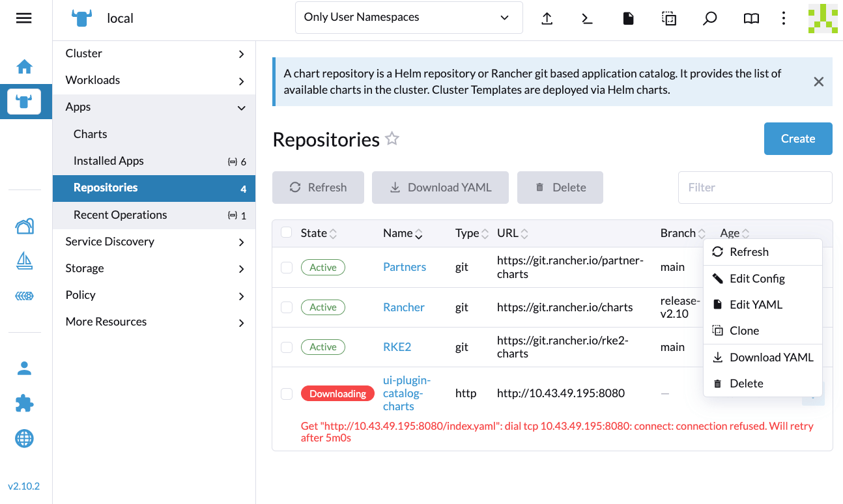Click the user avatar in the top right
Image resolution: width=843 pixels, height=504 pixels.
click(822, 18)
